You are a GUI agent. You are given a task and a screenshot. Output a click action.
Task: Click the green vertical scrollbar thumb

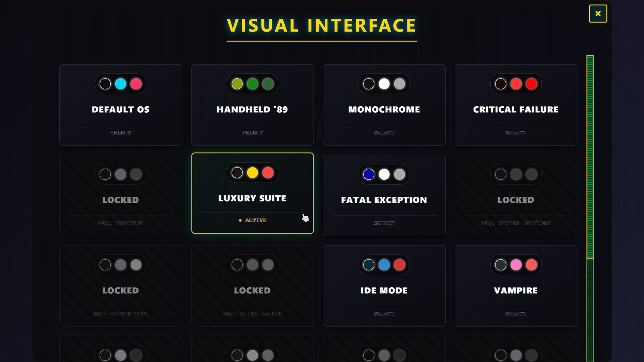[590, 157]
